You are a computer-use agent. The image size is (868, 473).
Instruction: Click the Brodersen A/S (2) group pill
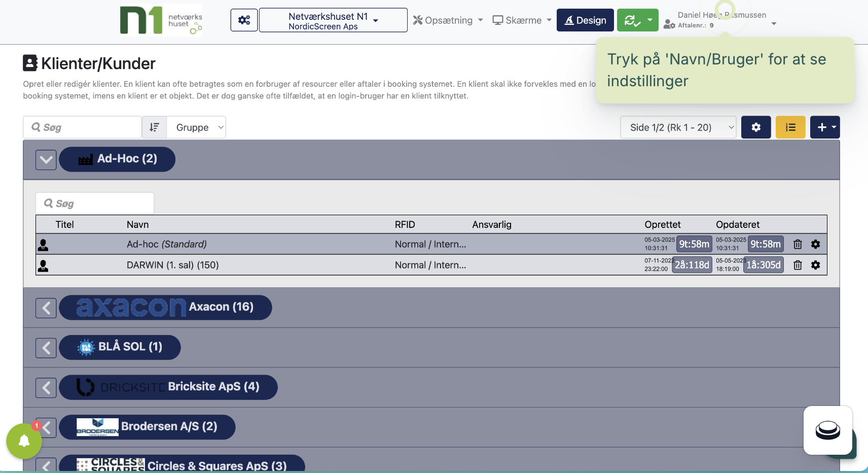pos(147,427)
